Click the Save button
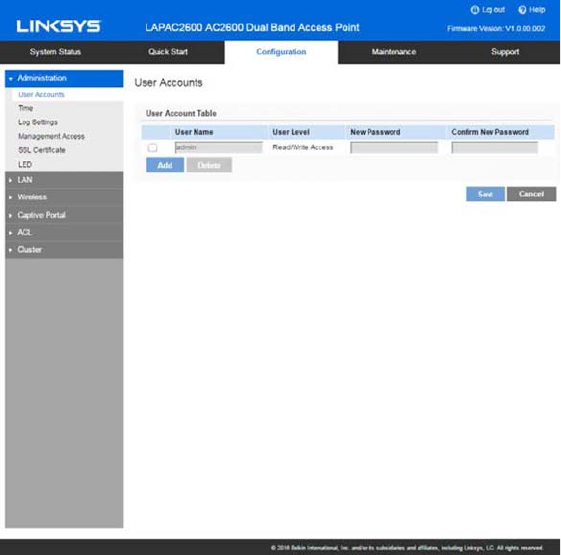The width and height of the screenshot is (561, 555). coord(485,194)
